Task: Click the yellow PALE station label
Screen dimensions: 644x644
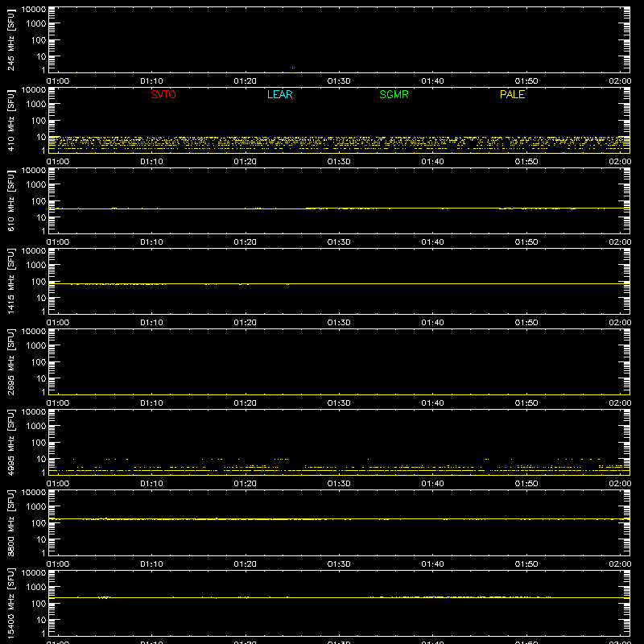Action: tap(512, 94)
